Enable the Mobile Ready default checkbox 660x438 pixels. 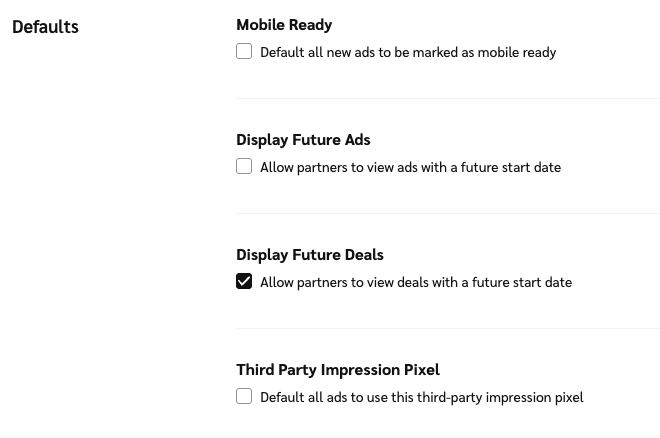tap(244, 51)
